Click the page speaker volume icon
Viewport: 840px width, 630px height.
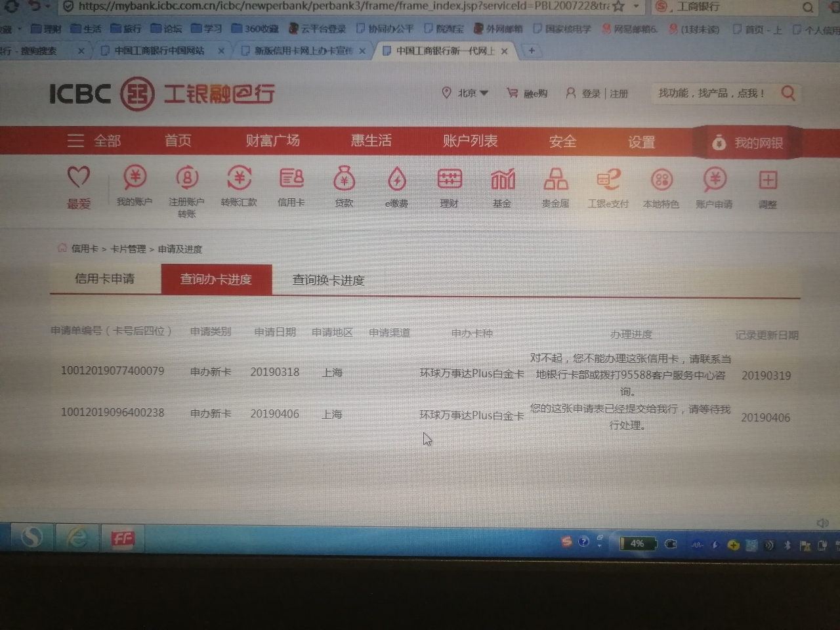[x=822, y=523]
